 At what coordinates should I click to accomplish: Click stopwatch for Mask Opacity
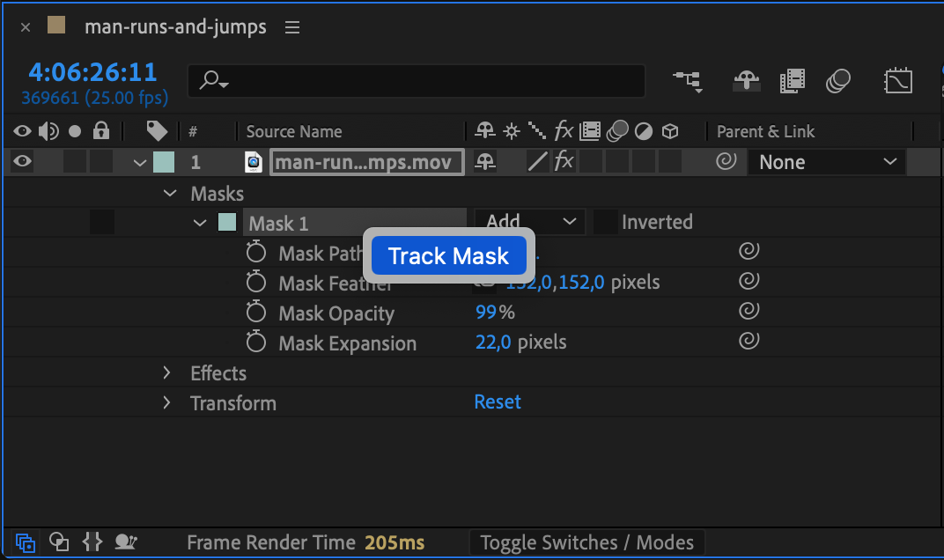click(x=256, y=313)
